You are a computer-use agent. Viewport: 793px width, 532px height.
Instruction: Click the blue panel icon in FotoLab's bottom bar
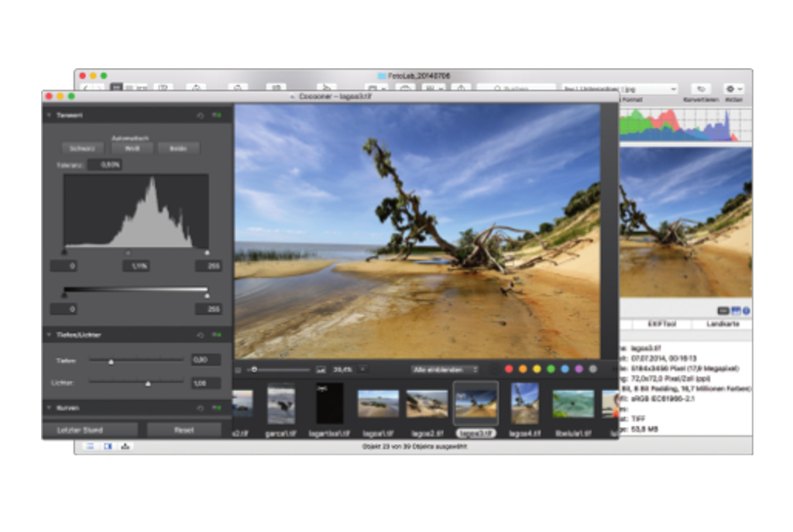108,447
